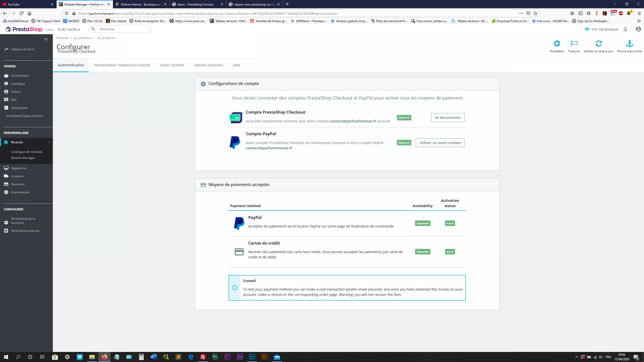The height and width of the screenshot is (362, 644).
Task: Collapse the sidebar with double-chevron icon
Action: pyautogui.click(x=46, y=40)
